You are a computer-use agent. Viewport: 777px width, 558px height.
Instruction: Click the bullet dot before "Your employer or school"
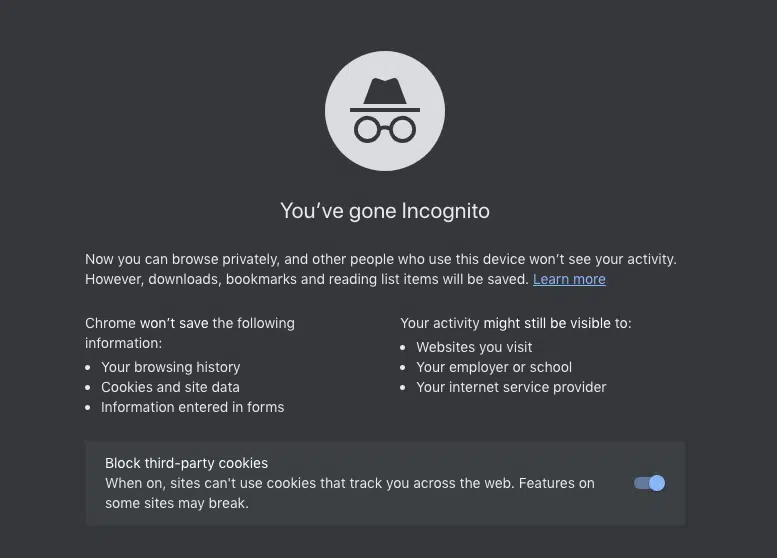pyautogui.click(x=402, y=368)
